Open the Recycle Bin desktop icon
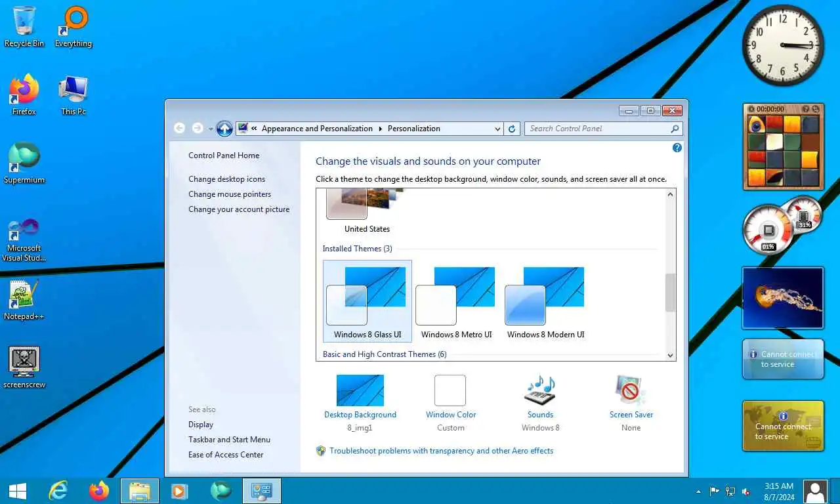Viewport: 840px width, 504px height. tap(24, 26)
